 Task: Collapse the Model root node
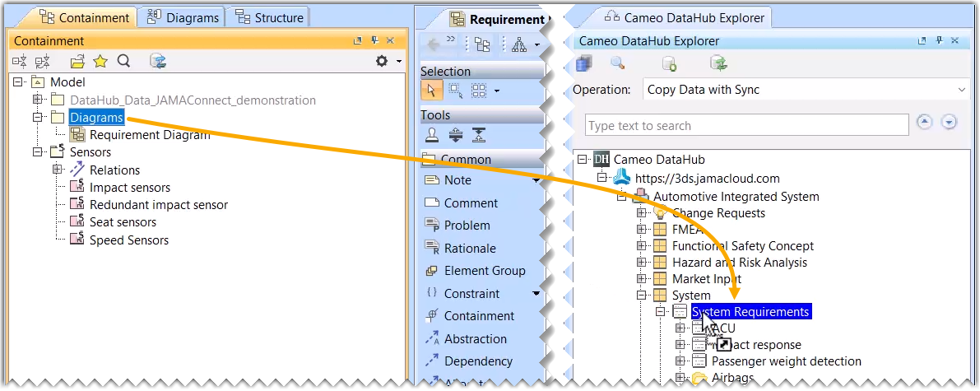click(17, 82)
